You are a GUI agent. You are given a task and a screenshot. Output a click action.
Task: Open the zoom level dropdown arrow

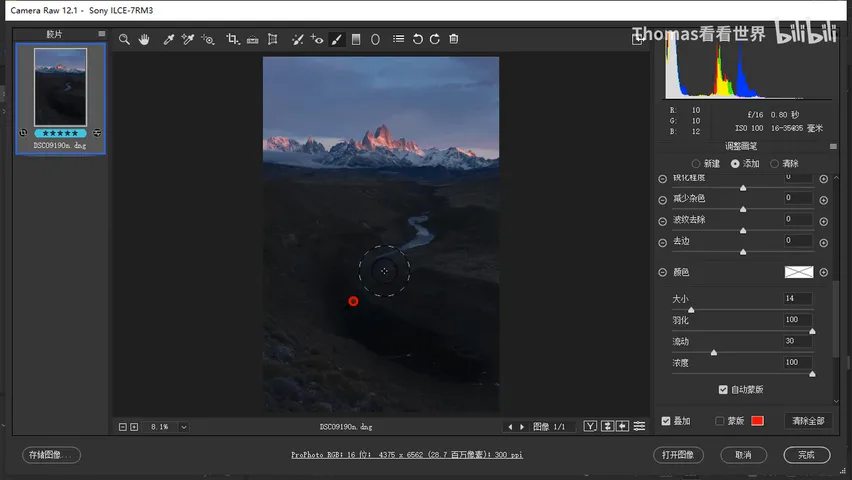(184, 427)
